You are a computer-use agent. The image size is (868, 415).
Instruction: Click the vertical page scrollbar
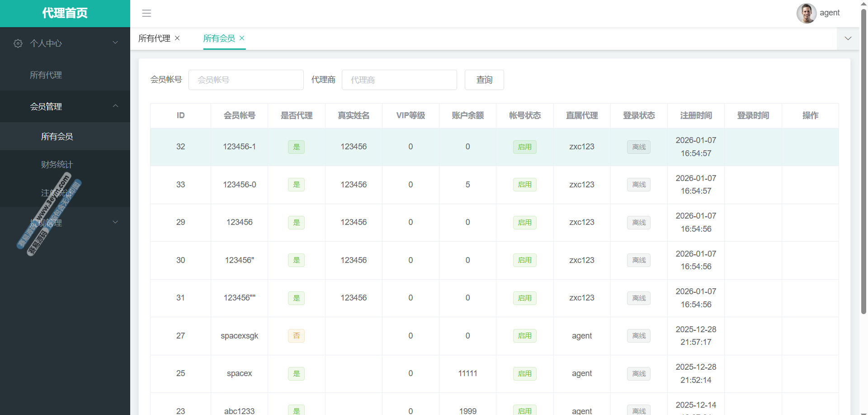863,181
